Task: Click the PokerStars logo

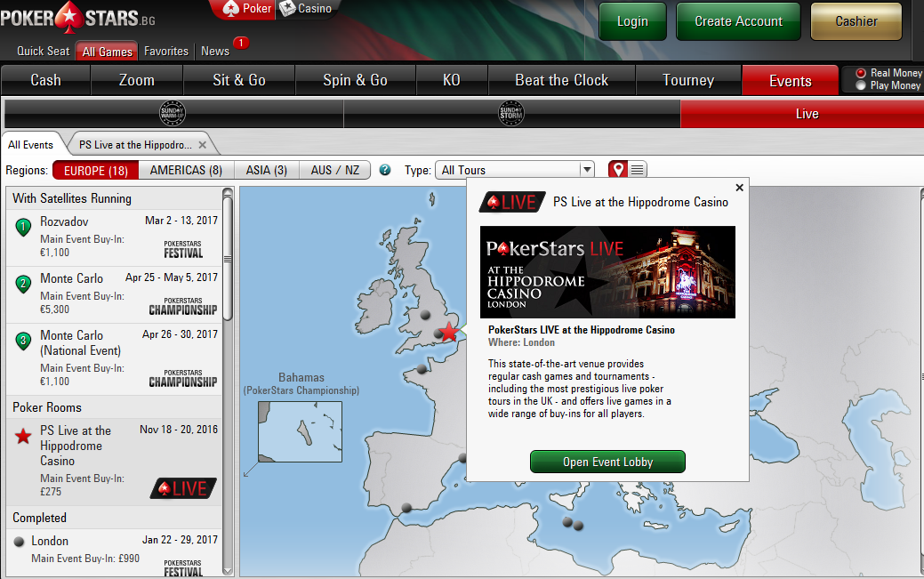Action: click(x=77, y=18)
